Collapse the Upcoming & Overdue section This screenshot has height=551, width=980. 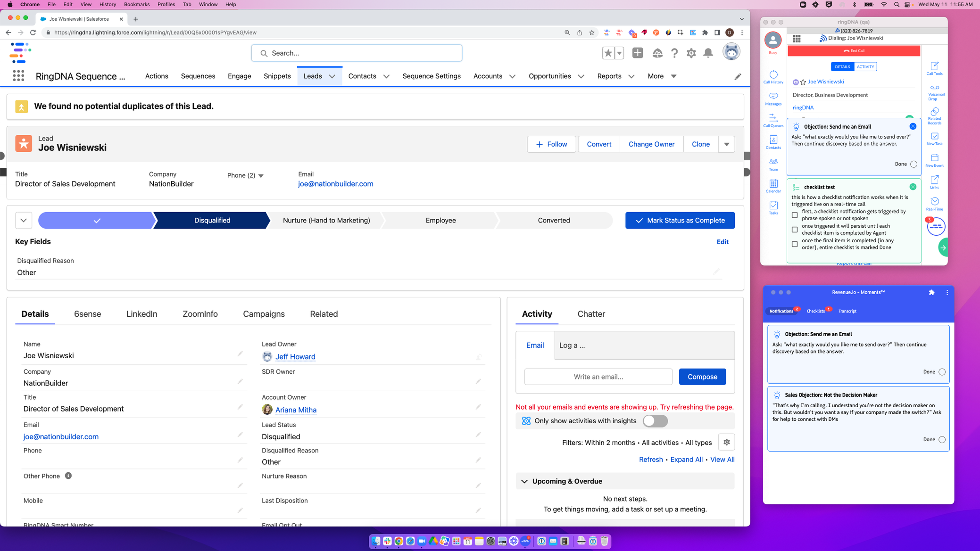coord(524,481)
